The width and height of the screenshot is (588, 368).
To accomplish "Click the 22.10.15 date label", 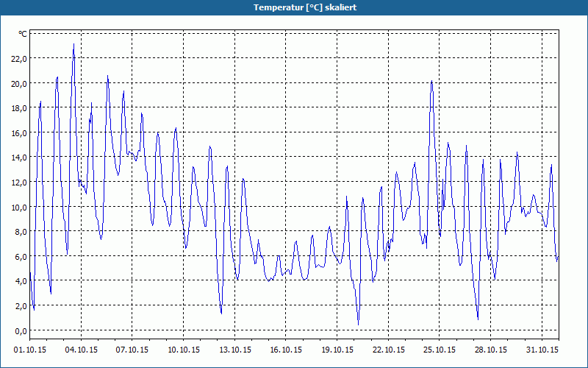I will click(389, 350).
